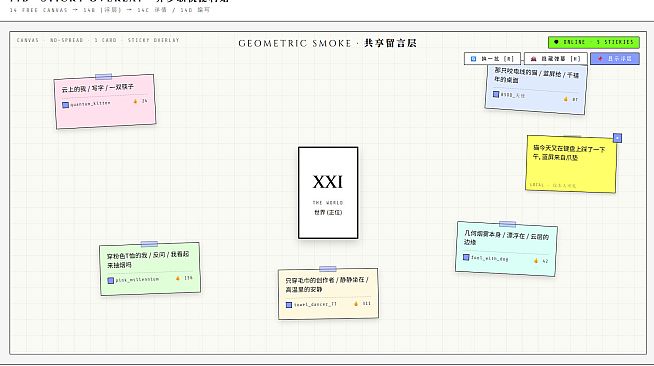
Task: Click pink_mothership's blue avatar square
Action: pyautogui.click(x=111, y=281)
